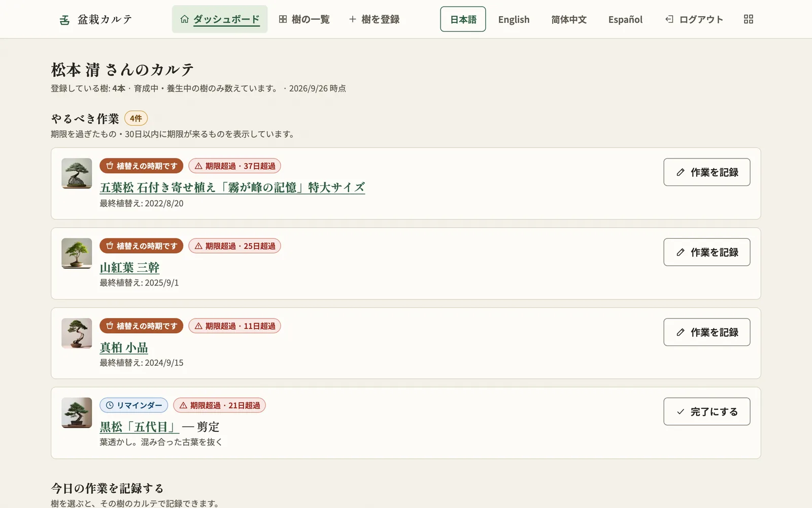Click the 盆栽カルテ logo icon
Screen dimensions: 812x508
click(x=64, y=20)
